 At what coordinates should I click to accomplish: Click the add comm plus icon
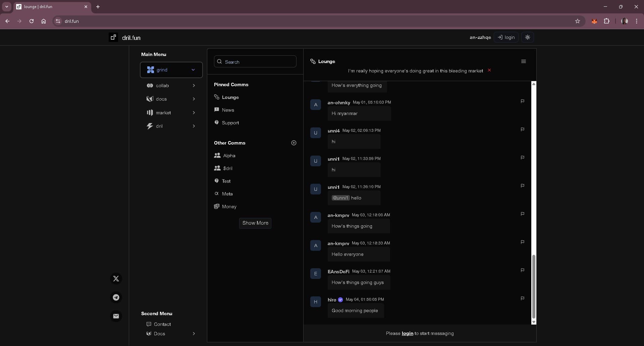click(x=294, y=143)
